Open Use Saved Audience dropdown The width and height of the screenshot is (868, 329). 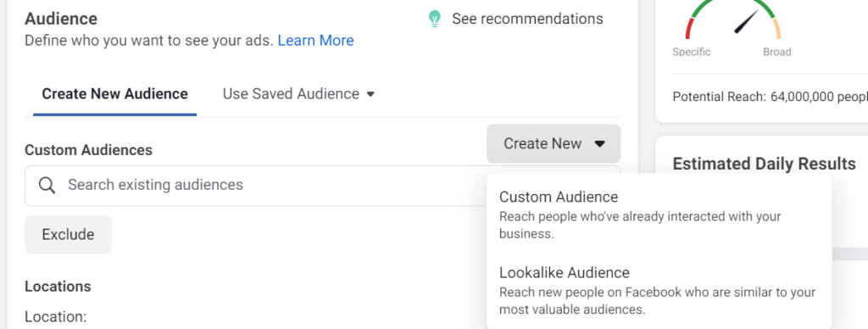tap(299, 94)
